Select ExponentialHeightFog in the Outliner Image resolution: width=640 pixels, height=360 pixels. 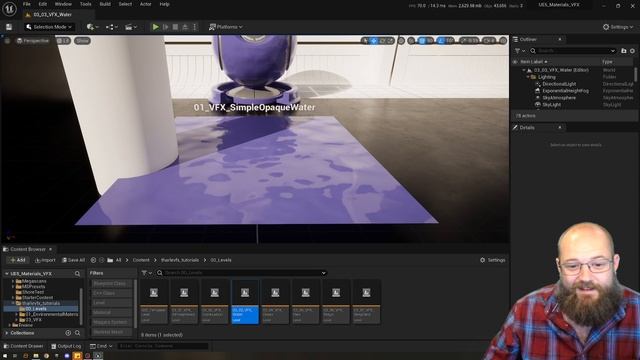coord(565,91)
